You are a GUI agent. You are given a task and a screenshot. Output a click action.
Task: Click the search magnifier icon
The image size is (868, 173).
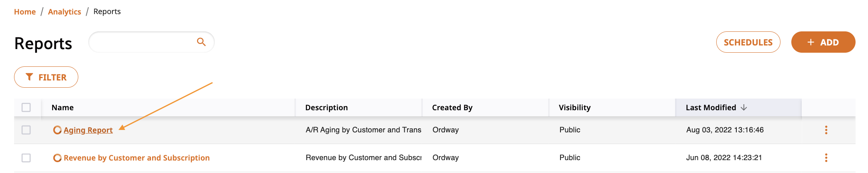tap(201, 42)
